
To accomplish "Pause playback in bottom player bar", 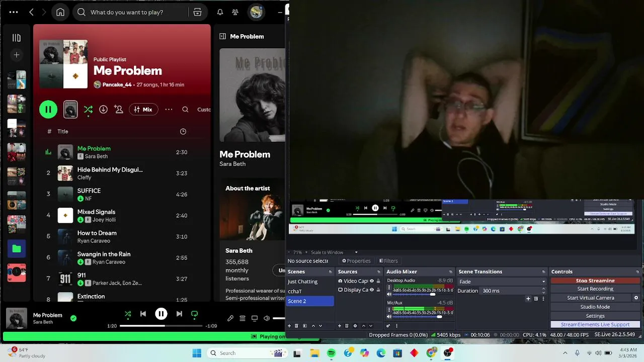I will 161,314.
